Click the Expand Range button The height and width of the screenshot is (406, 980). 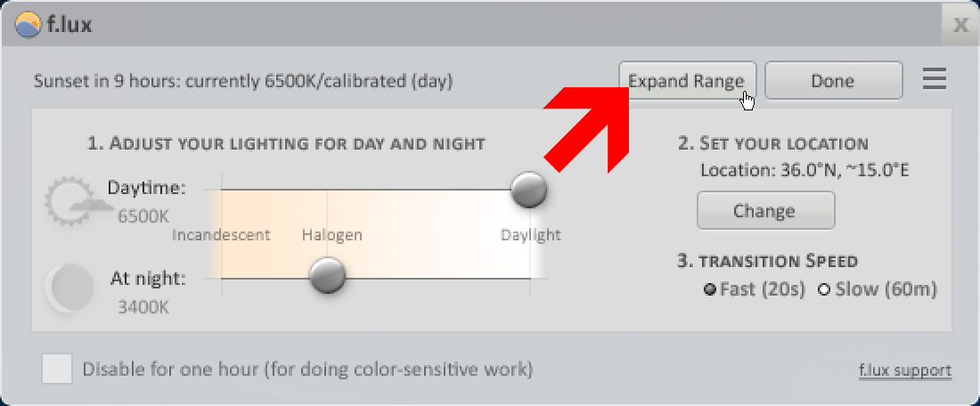pos(688,80)
